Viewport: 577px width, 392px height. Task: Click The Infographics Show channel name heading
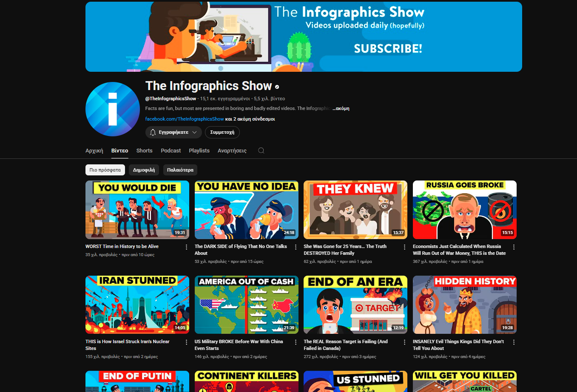[x=208, y=86]
